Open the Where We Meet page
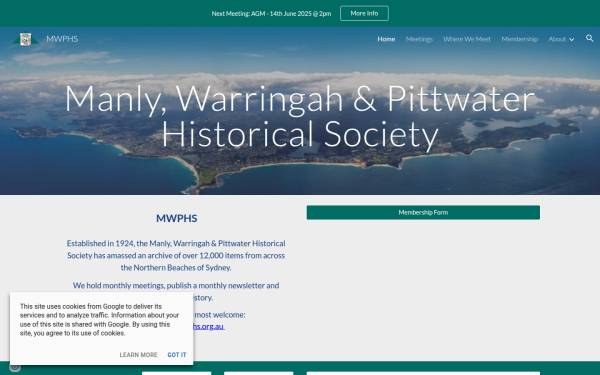 (467, 39)
